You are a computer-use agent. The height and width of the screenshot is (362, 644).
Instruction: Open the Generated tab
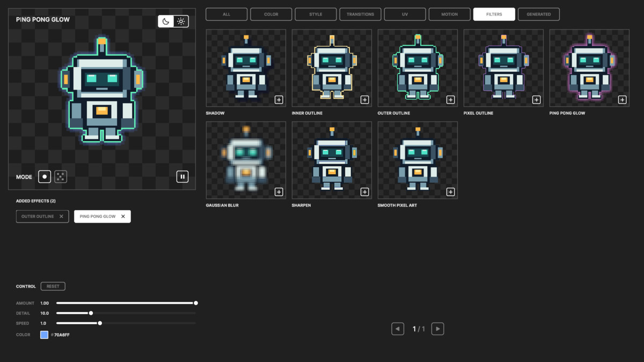(538, 14)
